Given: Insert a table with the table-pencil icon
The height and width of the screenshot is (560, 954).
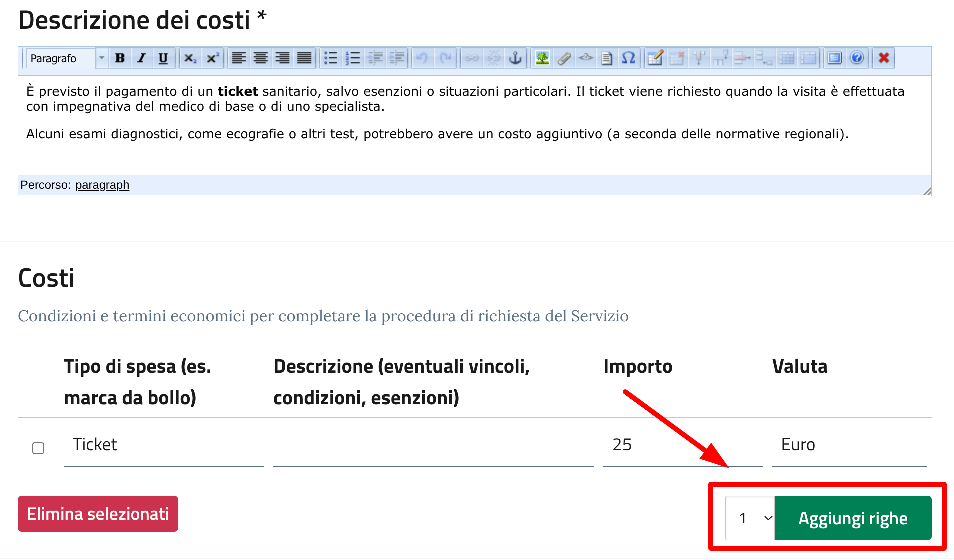Looking at the screenshot, I should coord(655,58).
